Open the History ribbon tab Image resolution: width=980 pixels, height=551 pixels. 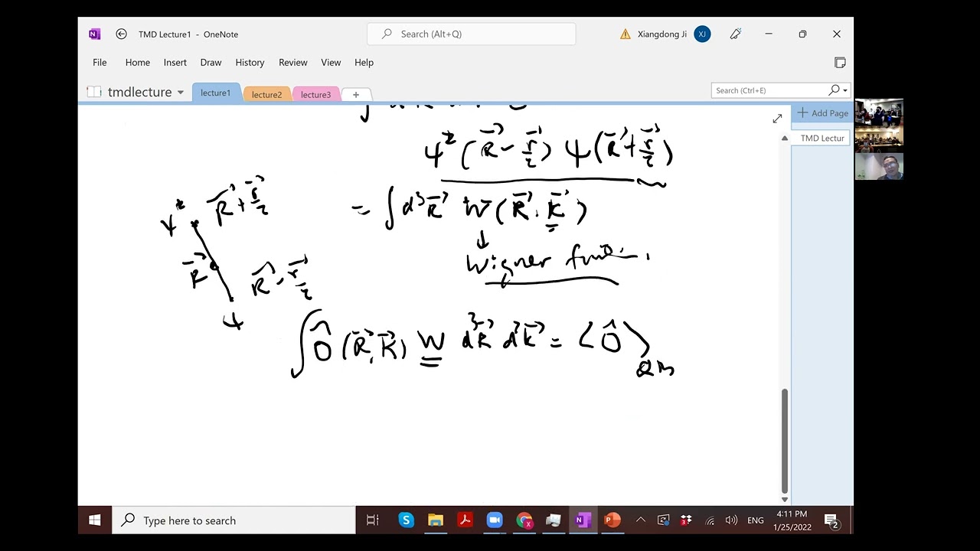[250, 62]
